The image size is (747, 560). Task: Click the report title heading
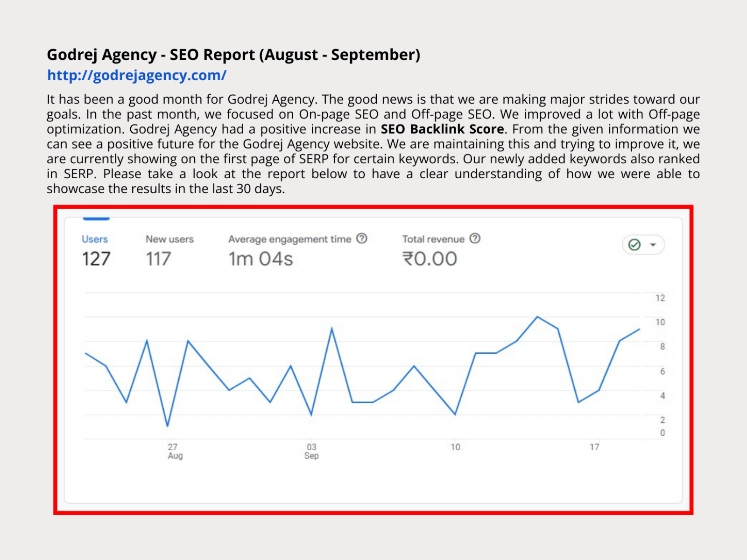pos(233,55)
